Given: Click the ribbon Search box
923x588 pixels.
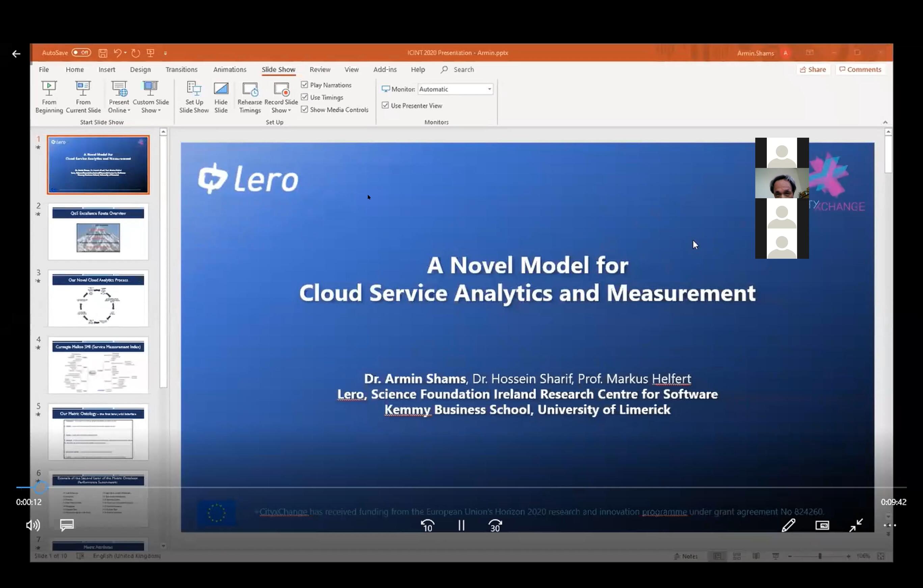Looking at the screenshot, I should coord(458,70).
